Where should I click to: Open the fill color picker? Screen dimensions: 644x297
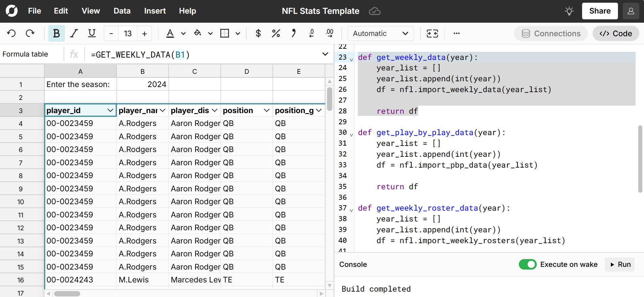click(198, 33)
